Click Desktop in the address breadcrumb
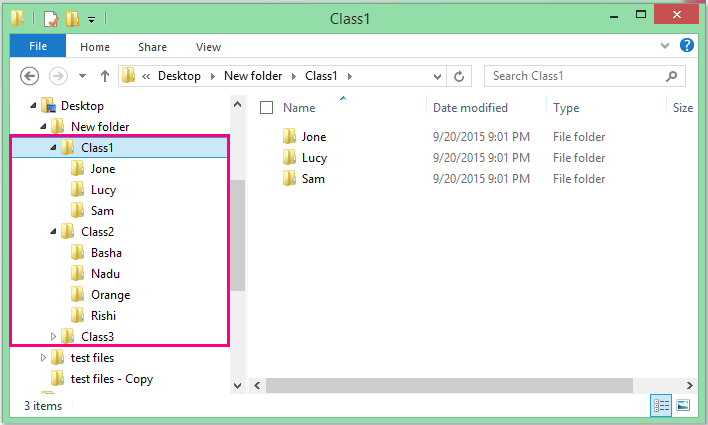Image resolution: width=708 pixels, height=425 pixels. pos(179,76)
